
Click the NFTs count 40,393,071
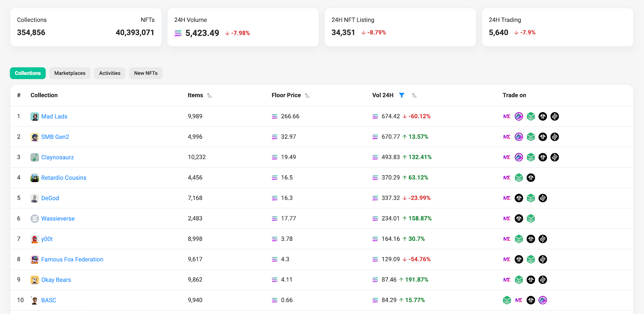135,33
